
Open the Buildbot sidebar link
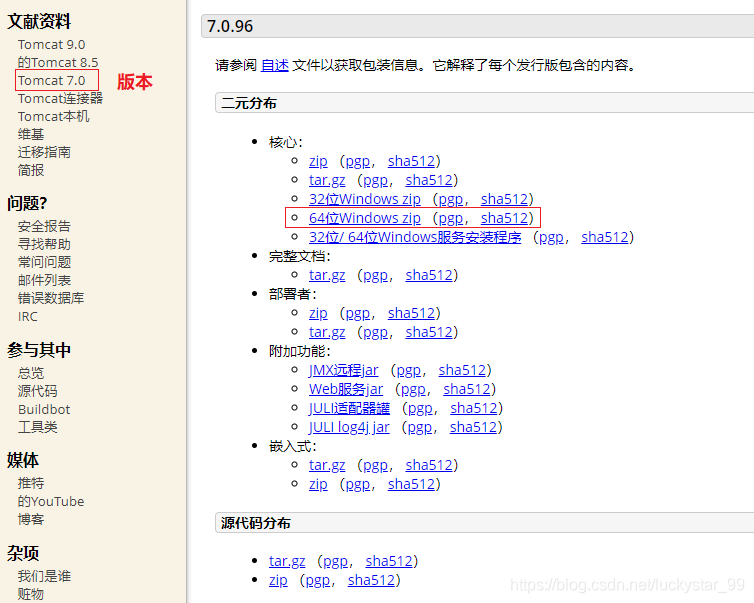44,409
